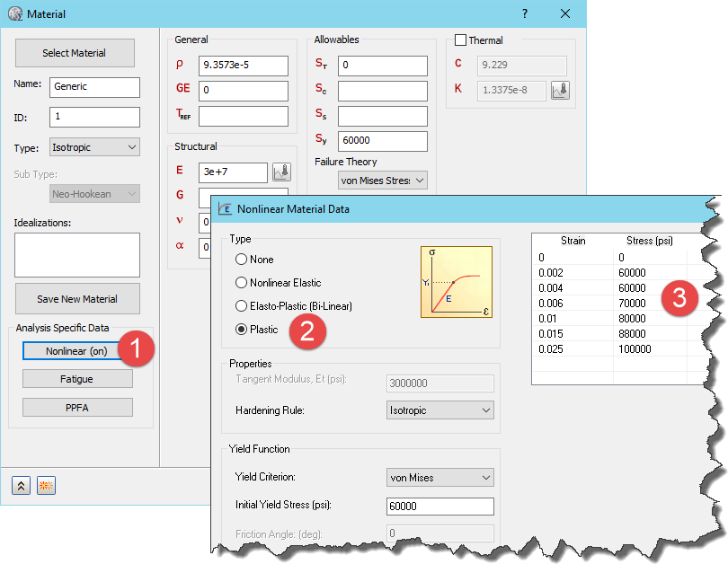Choose Elasto-Plastic (Bi-Linear) option
The image size is (728, 564).
point(241,305)
